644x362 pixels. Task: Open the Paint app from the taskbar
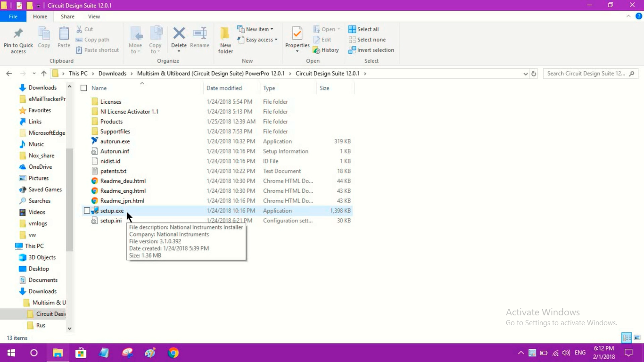click(150, 353)
